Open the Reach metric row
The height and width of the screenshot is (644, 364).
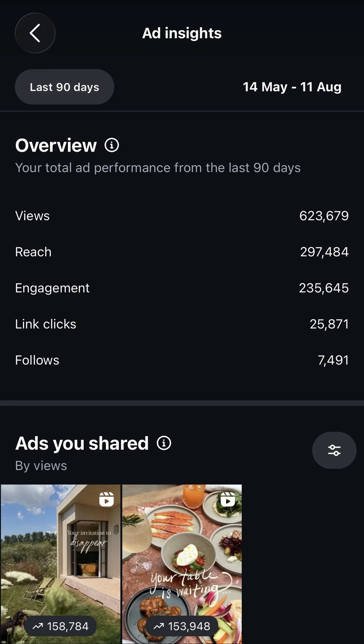coord(182,252)
